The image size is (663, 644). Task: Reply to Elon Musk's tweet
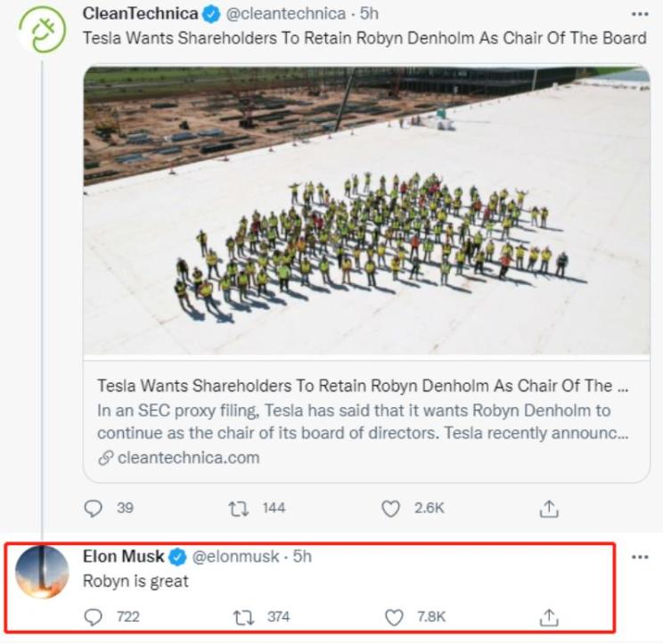[94, 616]
